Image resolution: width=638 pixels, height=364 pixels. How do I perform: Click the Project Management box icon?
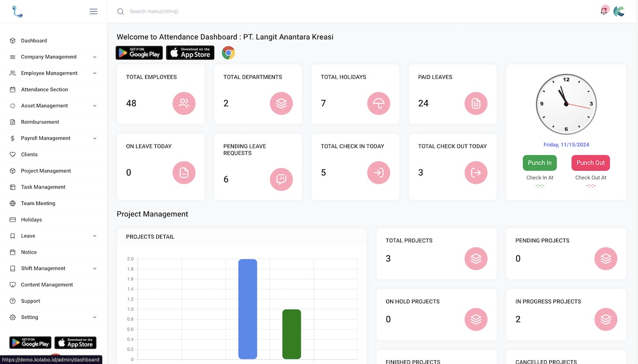pos(13,171)
